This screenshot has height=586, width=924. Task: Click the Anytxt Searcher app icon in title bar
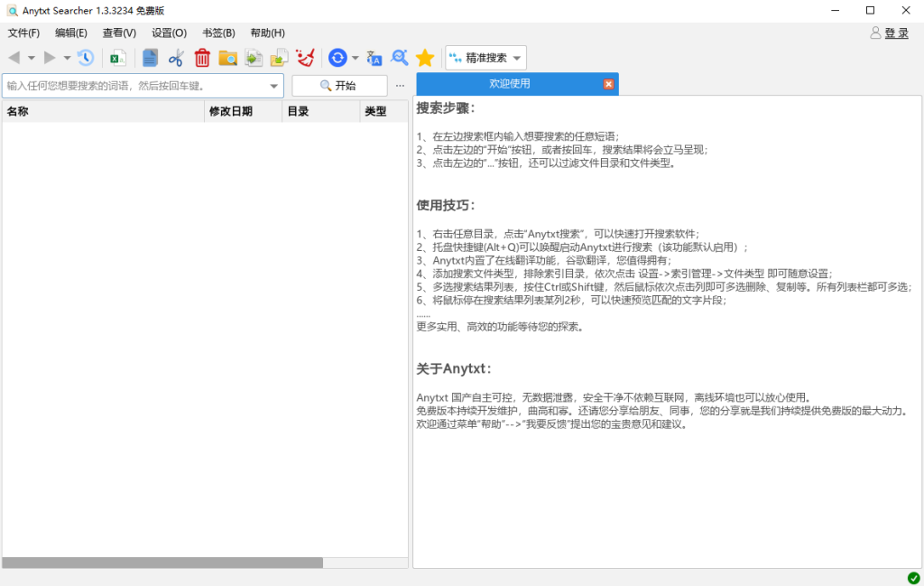(x=12, y=11)
